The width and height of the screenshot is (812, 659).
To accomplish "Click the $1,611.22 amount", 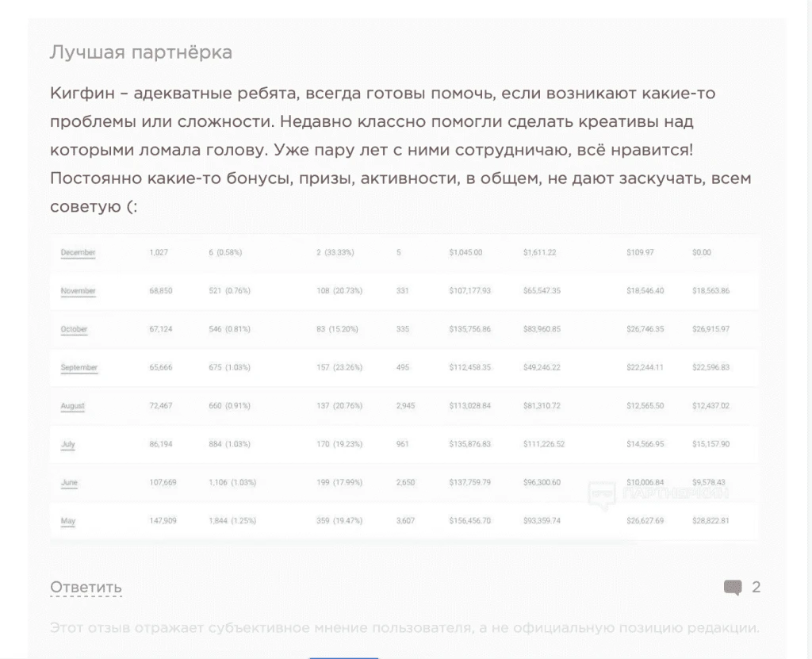I will [539, 252].
